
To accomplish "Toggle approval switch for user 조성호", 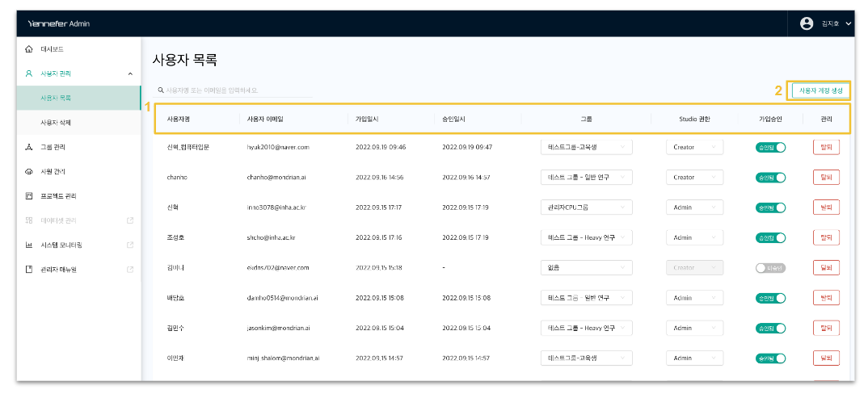I will 770,237.
